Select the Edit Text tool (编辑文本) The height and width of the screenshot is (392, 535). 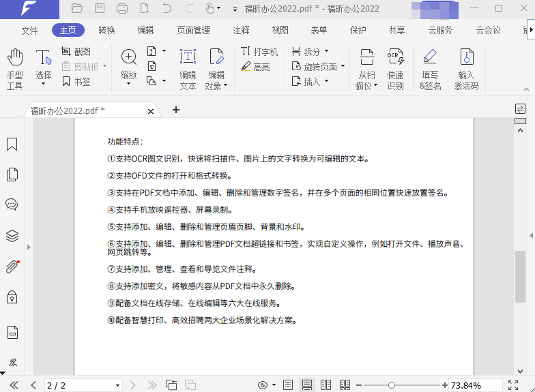pos(188,68)
